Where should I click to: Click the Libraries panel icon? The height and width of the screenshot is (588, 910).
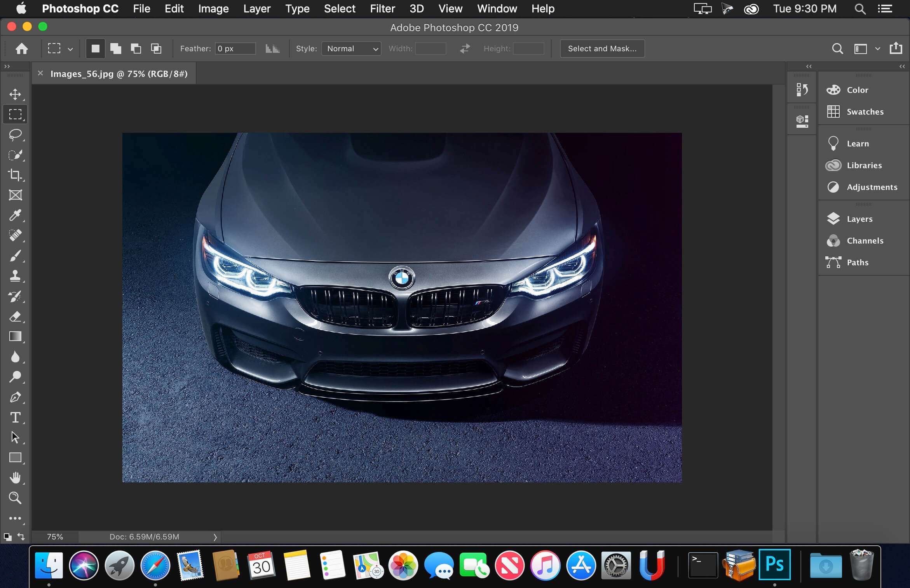pyautogui.click(x=833, y=165)
